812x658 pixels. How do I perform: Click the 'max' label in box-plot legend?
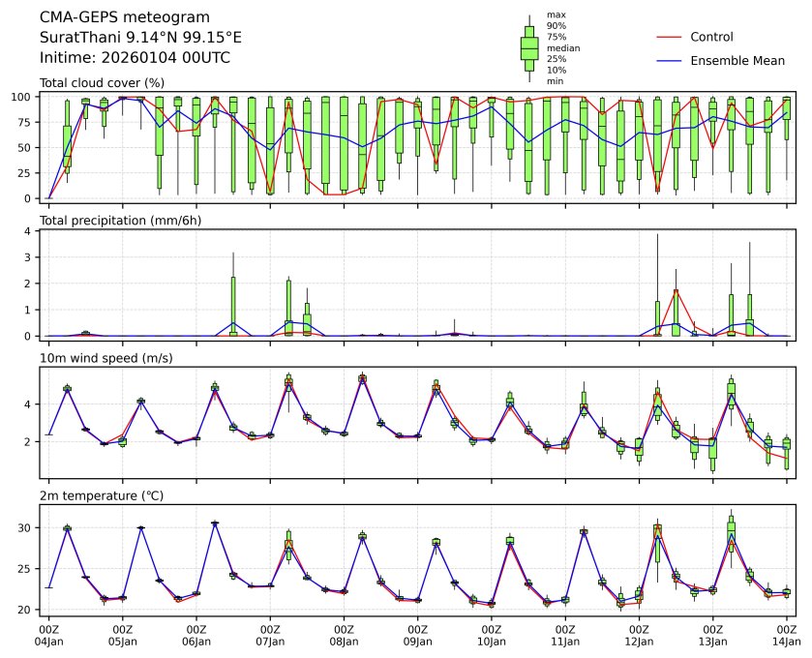tap(556, 15)
